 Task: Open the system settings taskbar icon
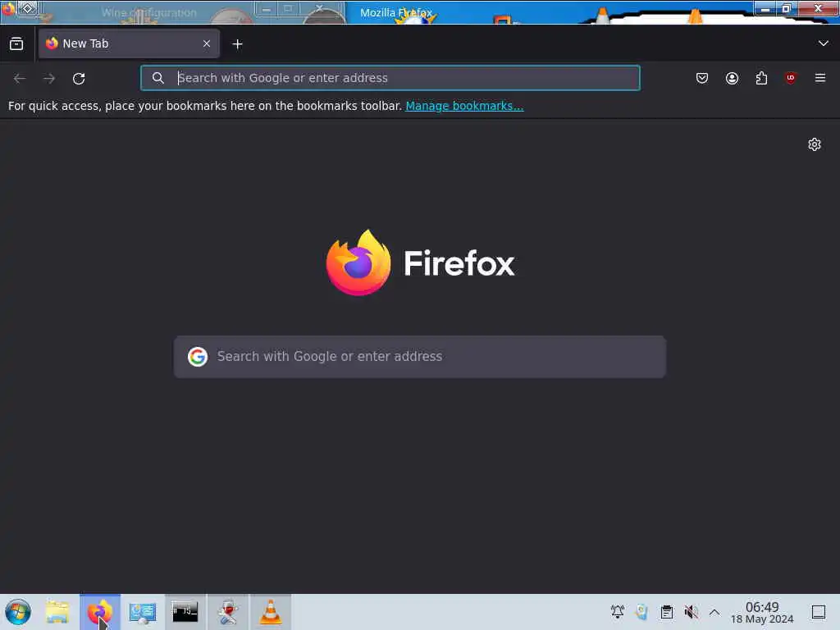tap(143, 612)
